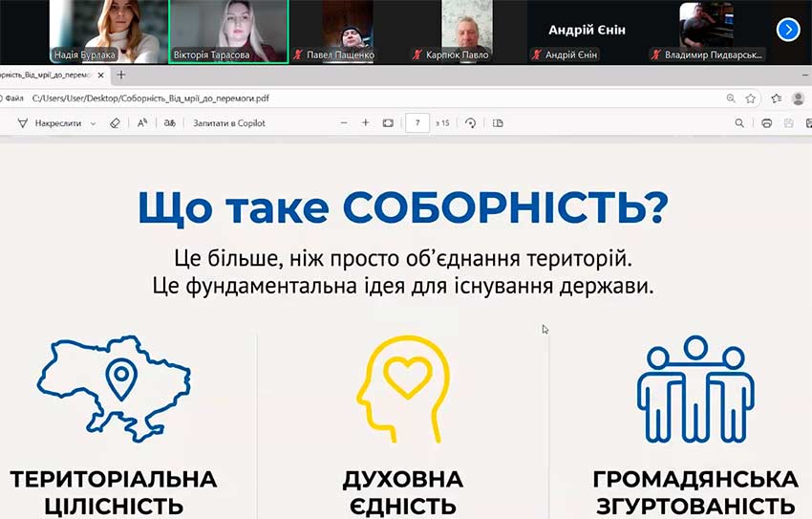Screen dimensions: 812x519
Task: Rotate the PDF page
Action: click(x=470, y=123)
